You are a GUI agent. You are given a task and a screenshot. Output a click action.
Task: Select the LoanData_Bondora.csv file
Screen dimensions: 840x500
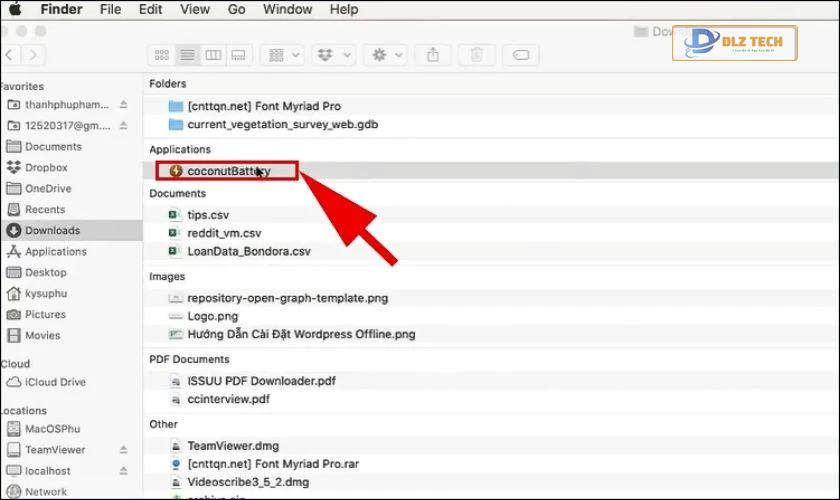pyautogui.click(x=239, y=251)
